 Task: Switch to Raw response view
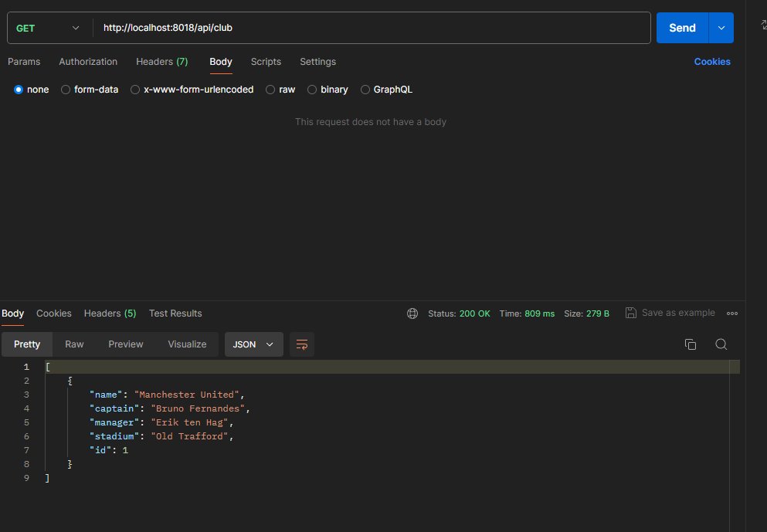click(74, 344)
